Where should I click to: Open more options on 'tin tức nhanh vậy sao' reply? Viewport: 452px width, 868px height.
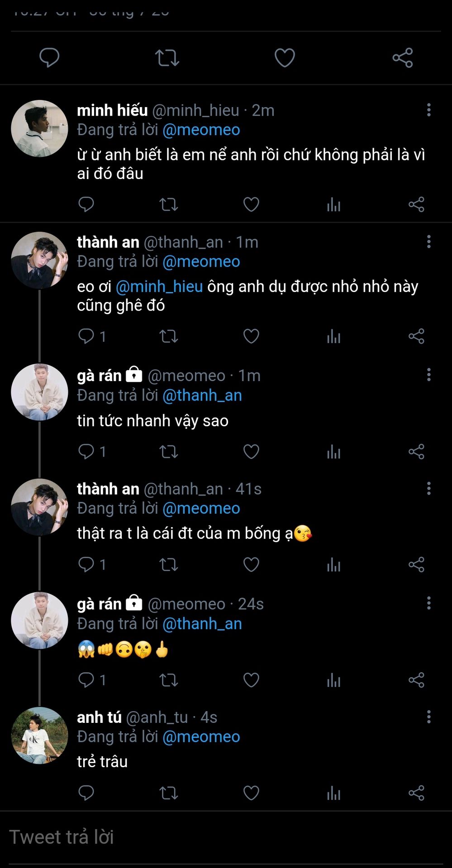pos(428,375)
